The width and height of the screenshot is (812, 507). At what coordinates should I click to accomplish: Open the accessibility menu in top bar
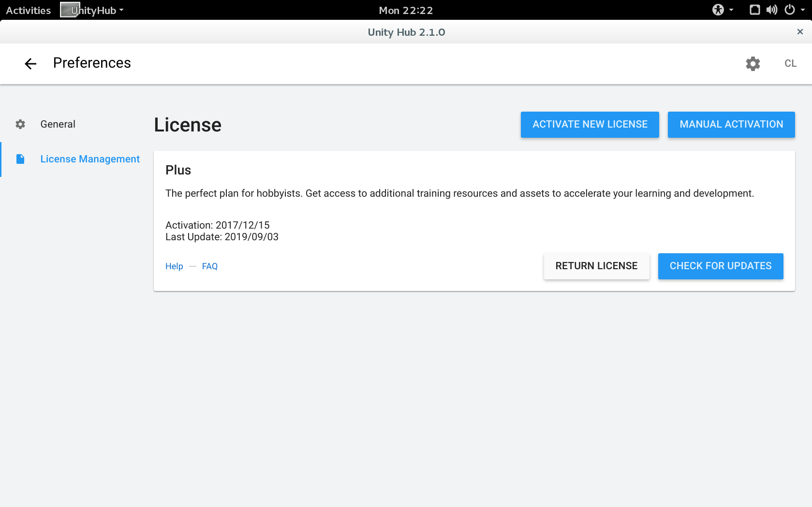(718, 10)
